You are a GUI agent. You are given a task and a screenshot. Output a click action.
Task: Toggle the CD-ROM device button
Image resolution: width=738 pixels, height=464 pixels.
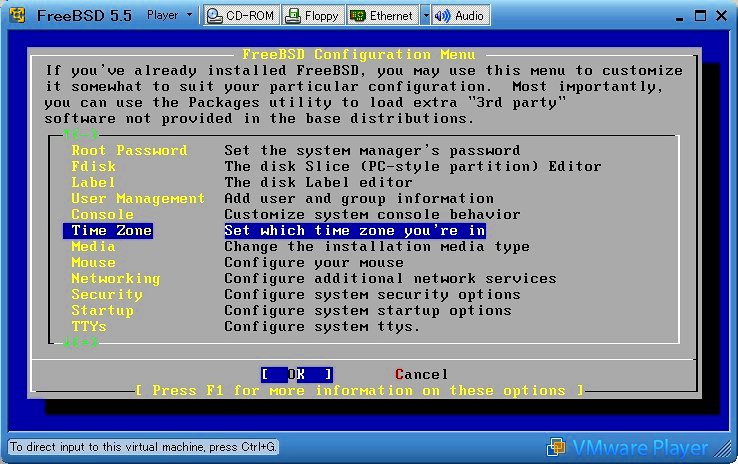[x=240, y=16]
